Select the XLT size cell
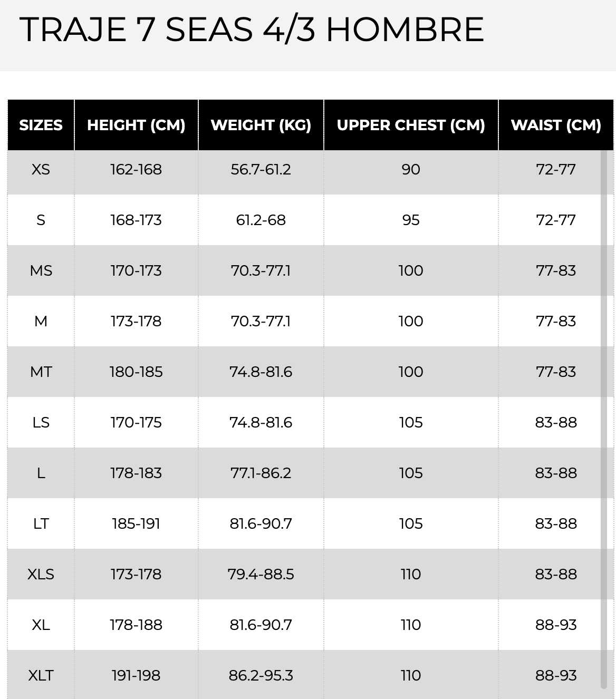The width and height of the screenshot is (616, 699). tap(41, 675)
